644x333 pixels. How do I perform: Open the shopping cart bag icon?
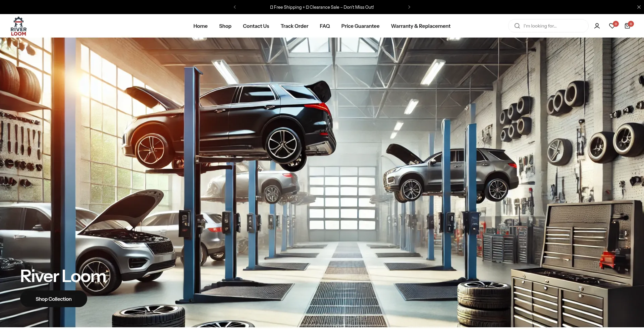[627, 26]
